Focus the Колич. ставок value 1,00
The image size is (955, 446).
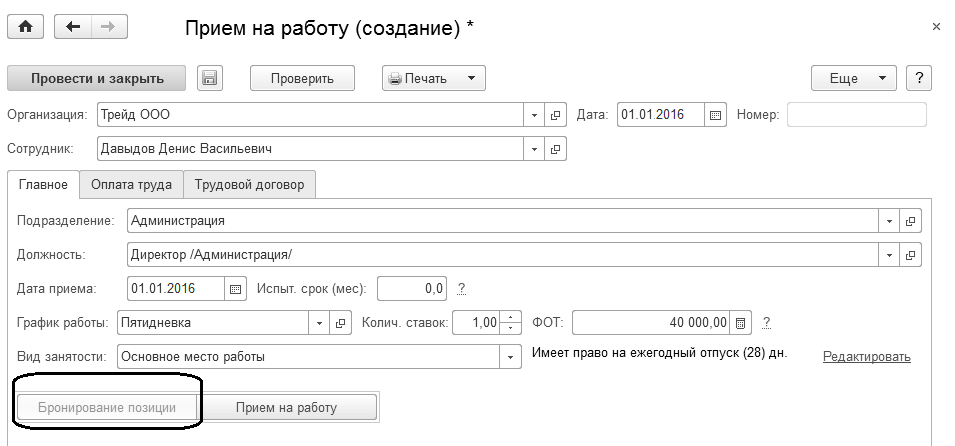(477, 324)
